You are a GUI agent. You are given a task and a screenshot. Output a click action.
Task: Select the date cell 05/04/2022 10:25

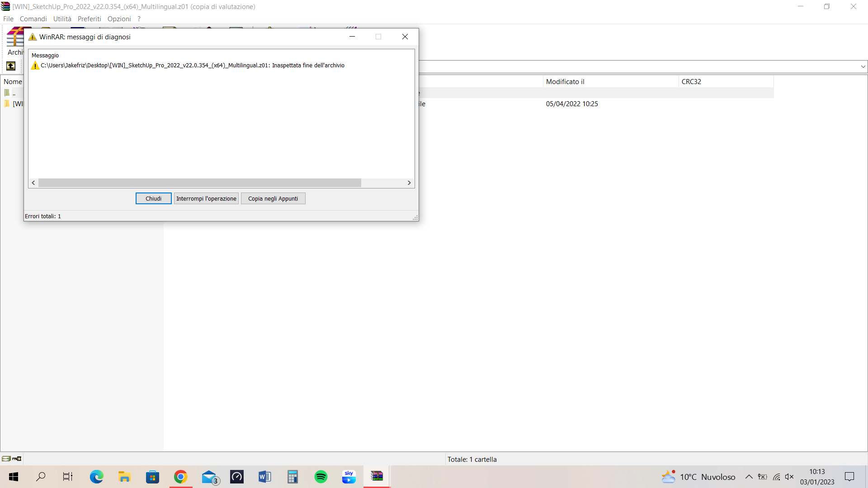(x=572, y=103)
